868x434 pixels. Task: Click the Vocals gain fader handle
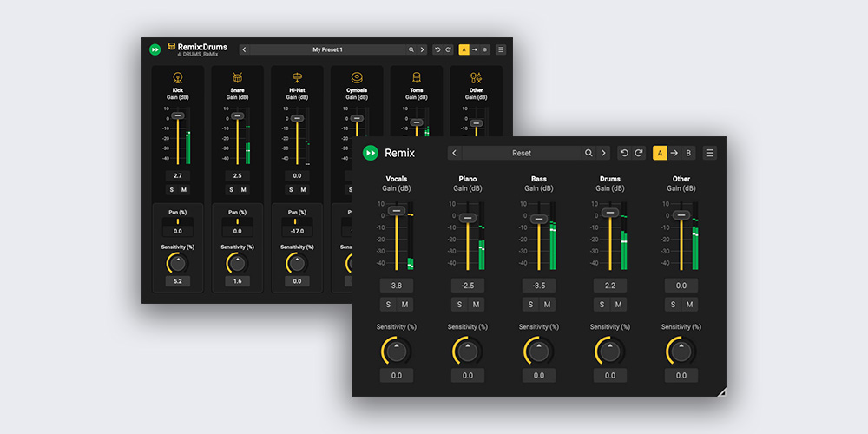(x=397, y=210)
